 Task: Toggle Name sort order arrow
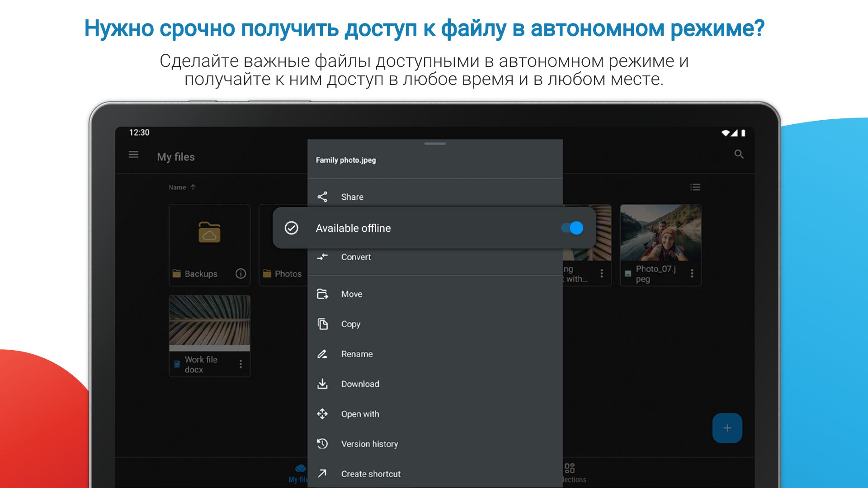193,187
